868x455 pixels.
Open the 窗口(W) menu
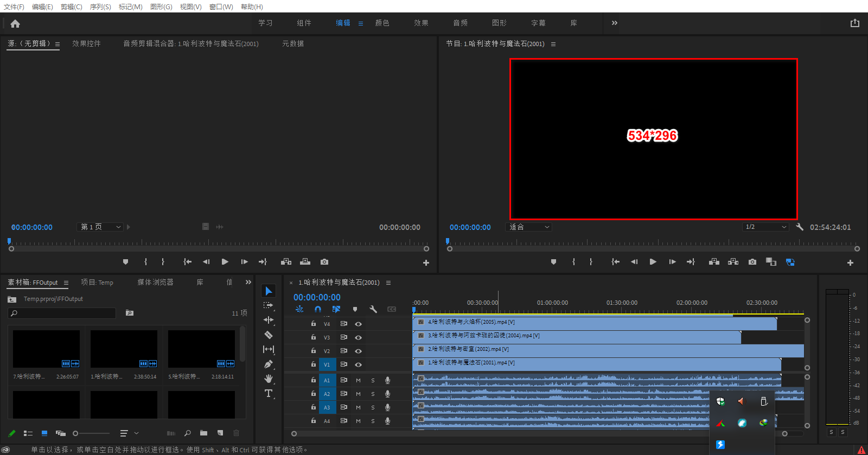click(x=221, y=7)
